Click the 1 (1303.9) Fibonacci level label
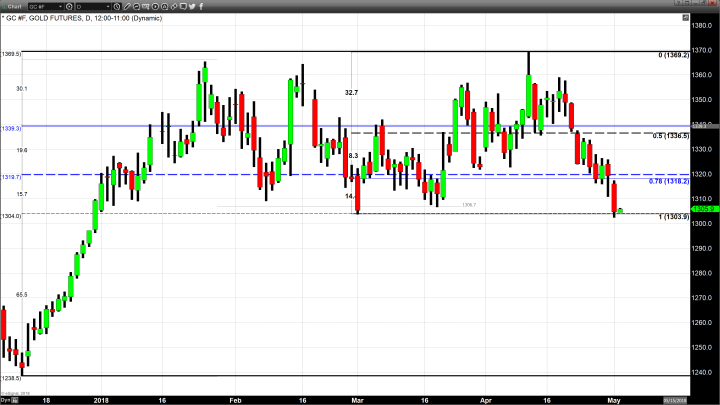The image size is (720, 405). point(671,217)
